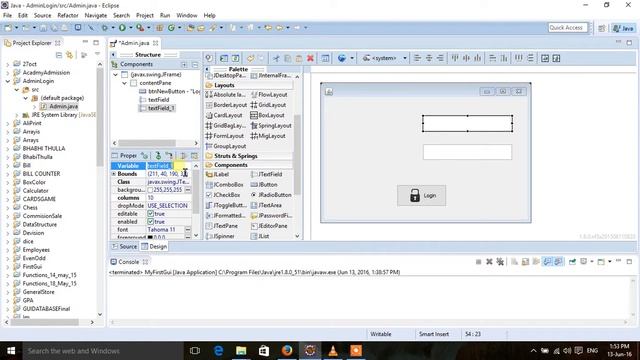640x360 pixels.
Task: Click the foreground black color swatch
Action: point(150,237)
